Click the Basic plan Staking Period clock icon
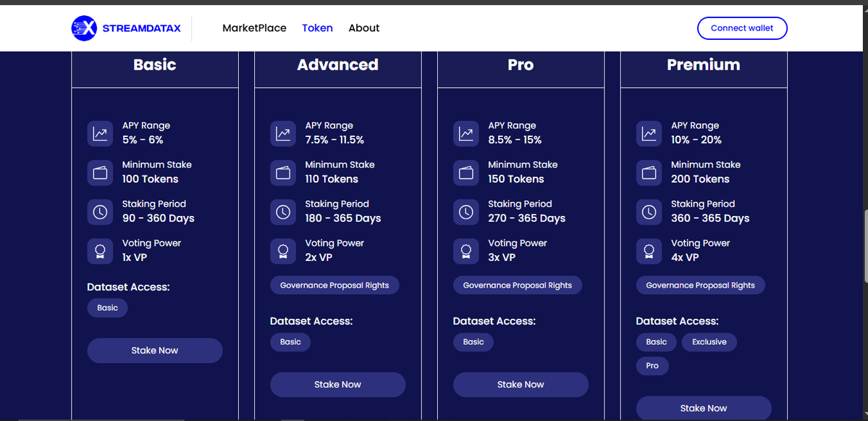This screenshot has height=421, width=868. [x=100, y=212]
